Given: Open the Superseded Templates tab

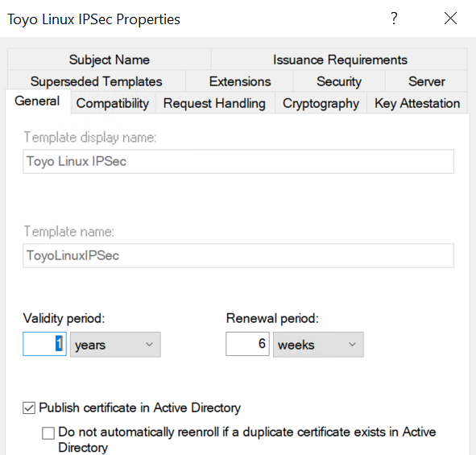Looking at the screenshot, I should pyautogui.click(x=96, y=81).
